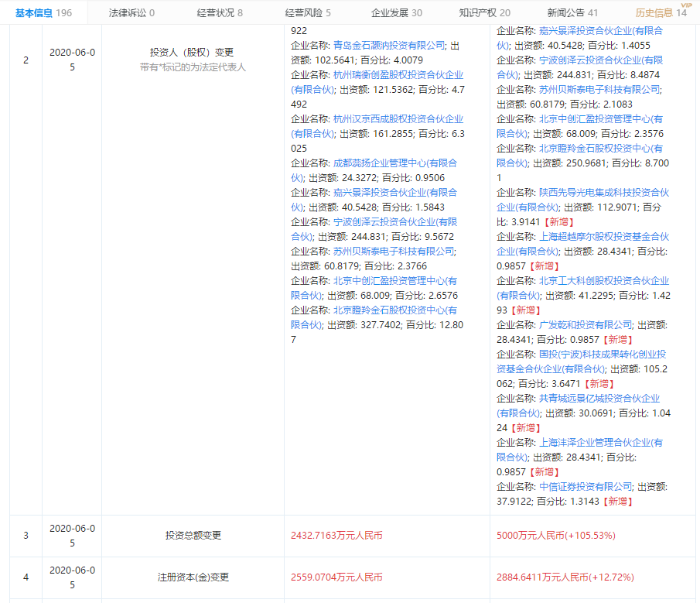Select value 2884.6411万元人民币(+12.72%)
The image size is (700, 603).
click(565, 577)
